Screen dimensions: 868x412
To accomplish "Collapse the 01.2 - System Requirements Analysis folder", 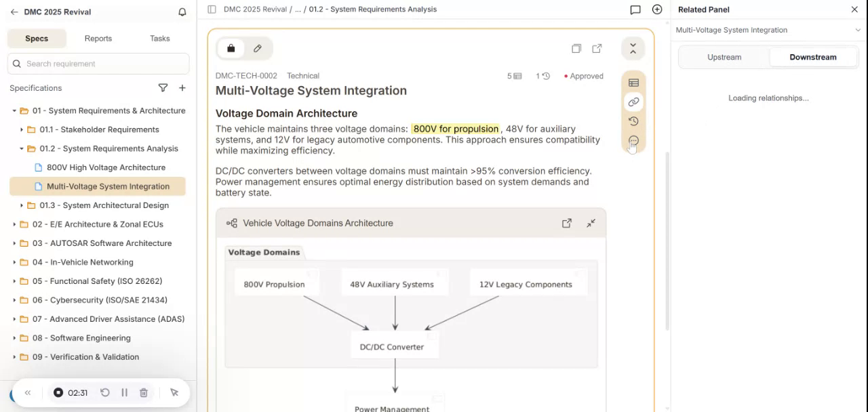I will [21, 148].
